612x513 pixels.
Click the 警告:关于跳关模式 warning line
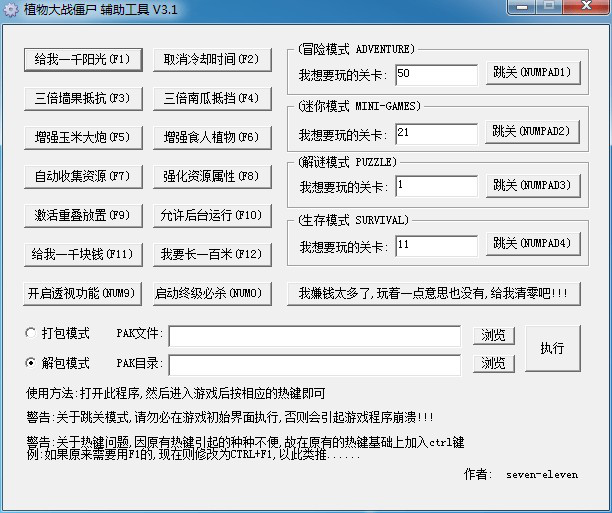tap(230, 417)
